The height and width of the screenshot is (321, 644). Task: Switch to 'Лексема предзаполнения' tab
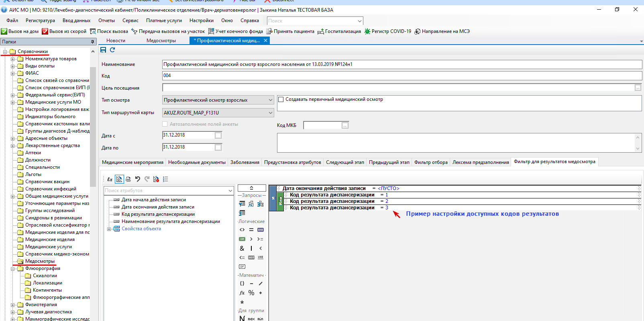pyautogui.click(x=481, y=162)
